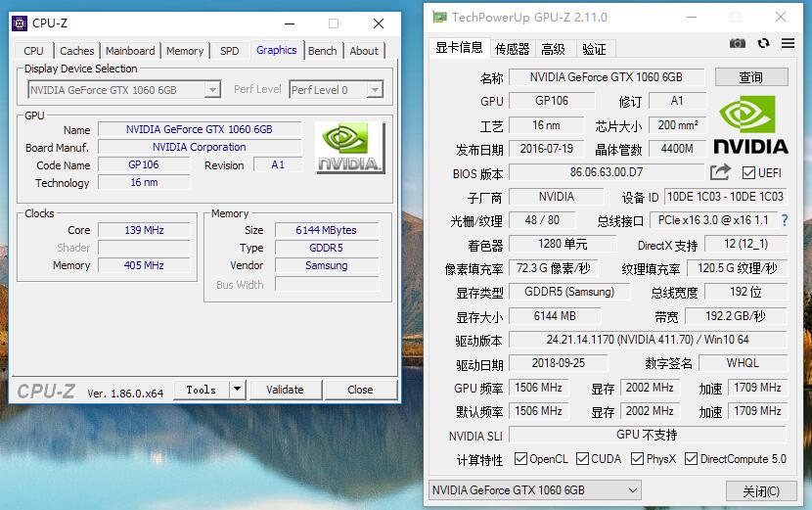
Task: Click the release date 2016-07-19 field
Action: (547, 149)
